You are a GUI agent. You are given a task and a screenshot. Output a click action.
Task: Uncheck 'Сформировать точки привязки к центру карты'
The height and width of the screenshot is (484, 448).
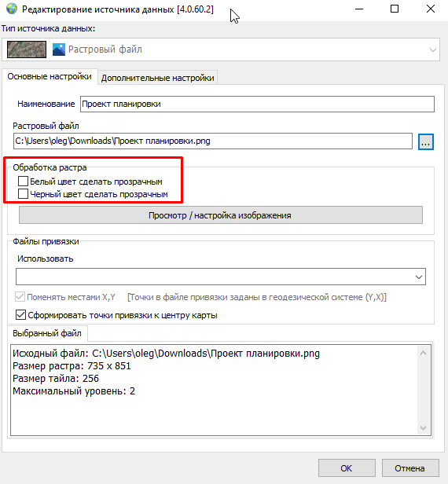20,315
